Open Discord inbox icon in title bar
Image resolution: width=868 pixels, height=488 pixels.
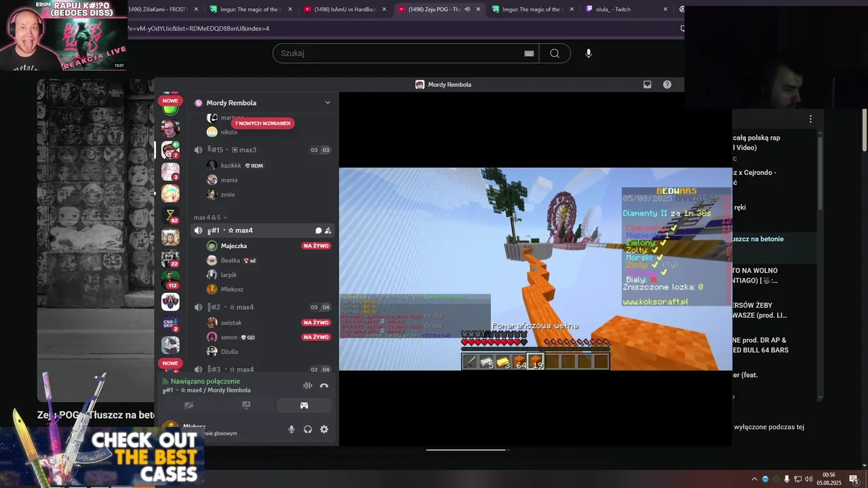tap(647, 85)
